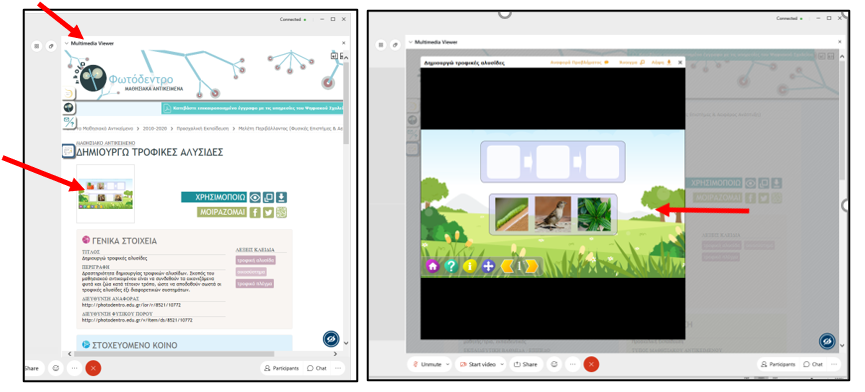Select the caterpillar picture tile
This screenshot has height=392, width=865.
pyautogui.click(x=511, y=214)
